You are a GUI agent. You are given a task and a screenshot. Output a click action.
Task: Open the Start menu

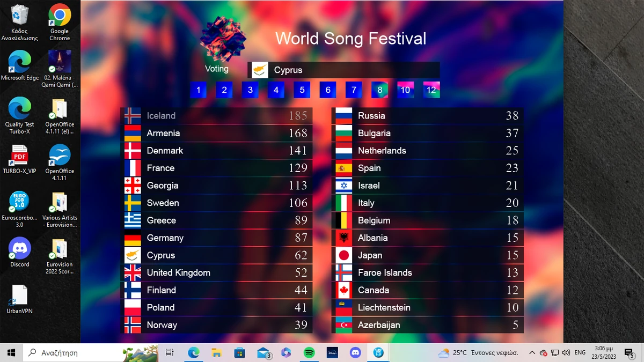(x=10, y=353)
